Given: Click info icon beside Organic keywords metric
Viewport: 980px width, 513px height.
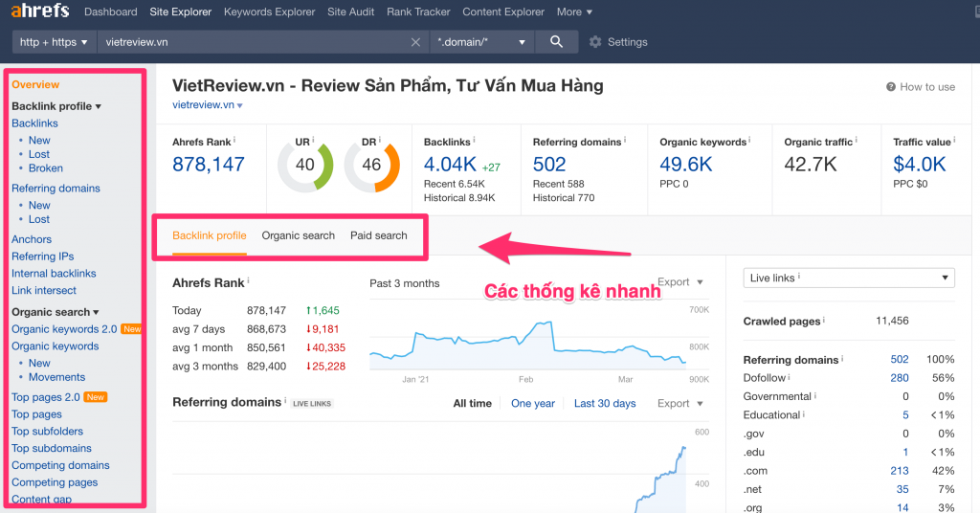Looking at the screenshot, I should (749, 140).
